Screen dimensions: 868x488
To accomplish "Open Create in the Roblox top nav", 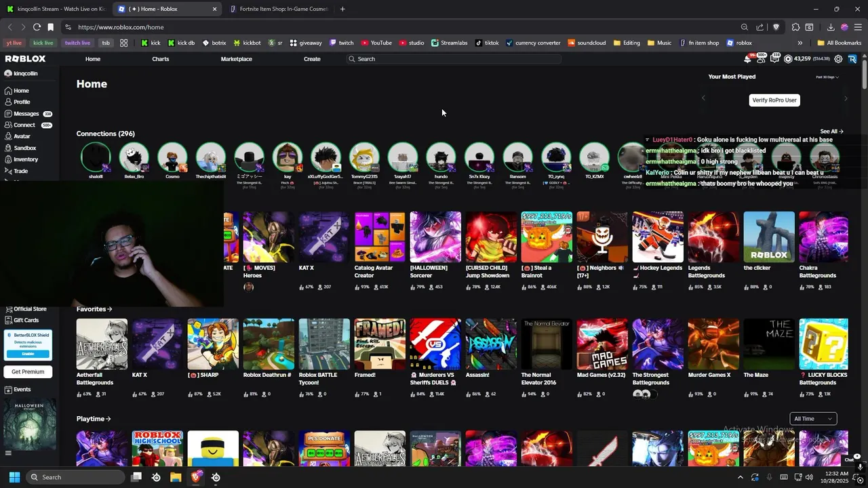I will (x=312, y=59).
